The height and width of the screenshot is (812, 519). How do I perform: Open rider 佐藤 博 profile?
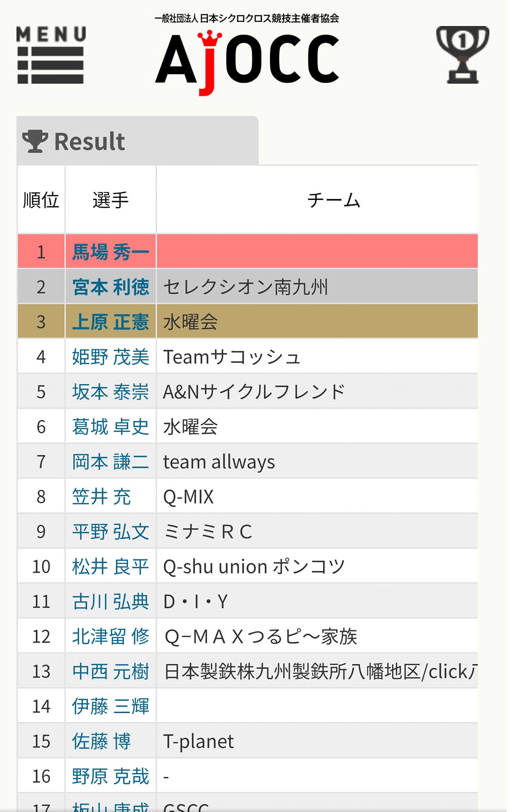coord(101,741)
